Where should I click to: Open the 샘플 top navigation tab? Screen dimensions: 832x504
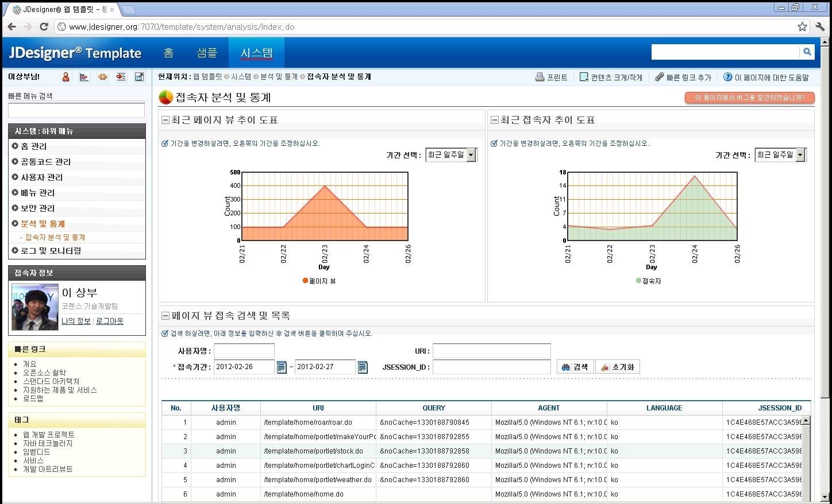click(x=207, y=53)
